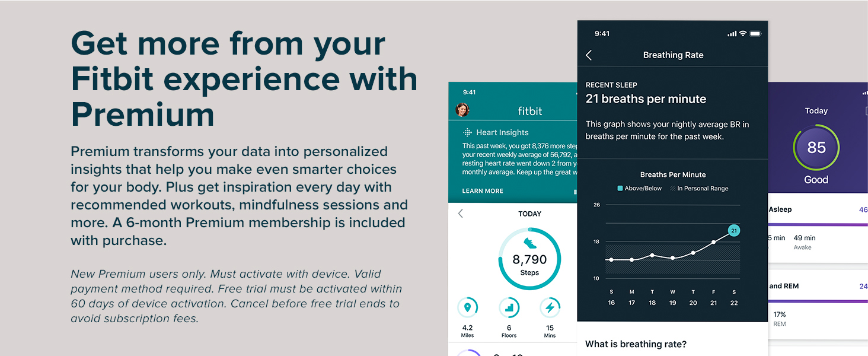Image resolution: width=868 pixels, height=356 pixels.
Task: Tap the Floors stairs icon
Action: click(509, 308)
